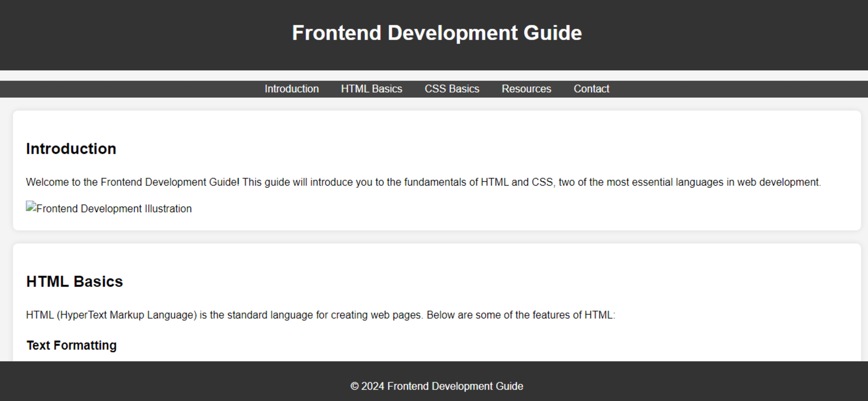
Task: Select CSS Basics navigation link
Action: point(452,89)
